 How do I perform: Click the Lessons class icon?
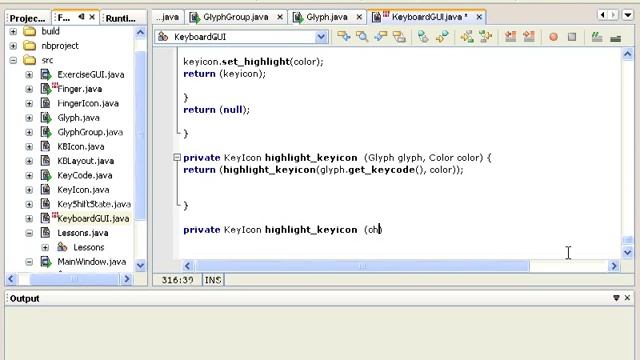pyautogui.click(x=62, y=247)
